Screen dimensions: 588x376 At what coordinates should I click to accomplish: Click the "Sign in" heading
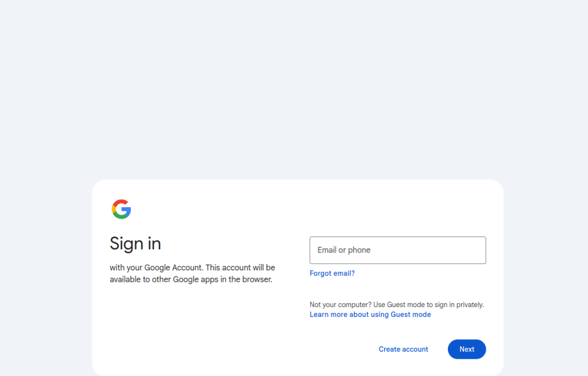point(136,243)
